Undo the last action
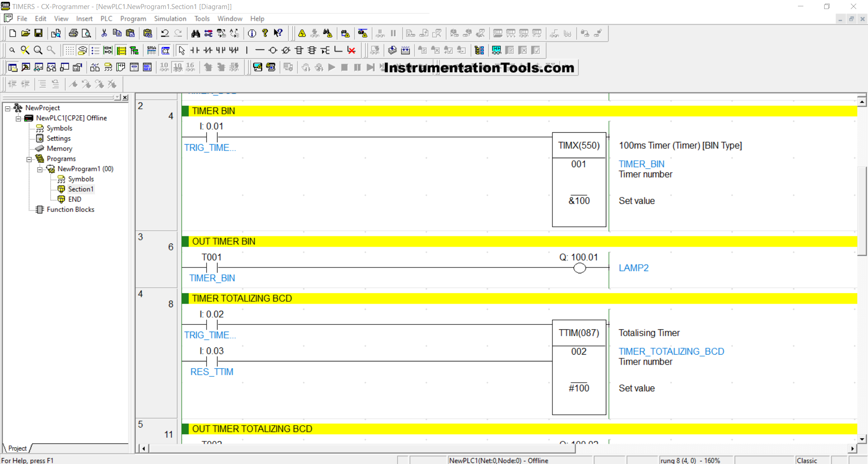This screenshot has width=868, height=464. click(165, 33)
